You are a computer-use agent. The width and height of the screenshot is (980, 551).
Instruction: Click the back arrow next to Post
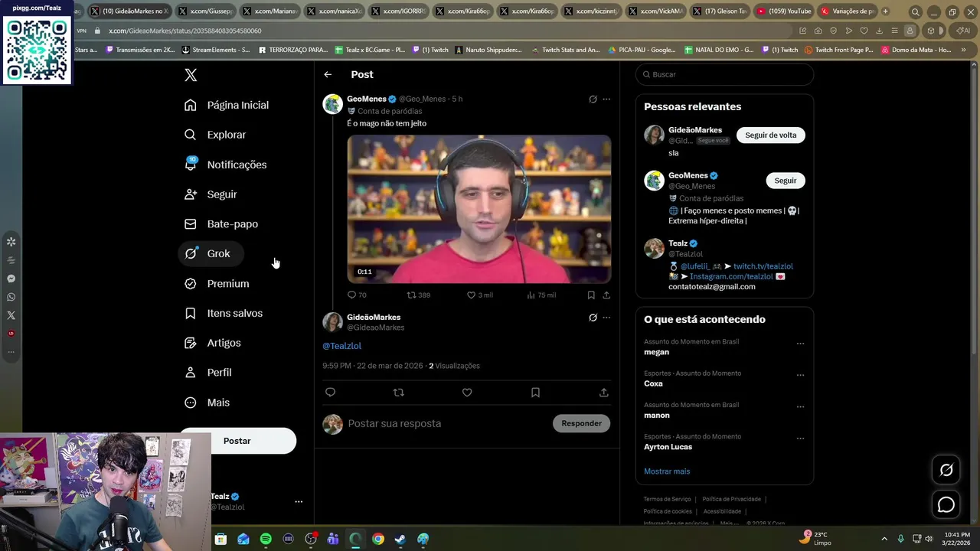click(328, 75)
